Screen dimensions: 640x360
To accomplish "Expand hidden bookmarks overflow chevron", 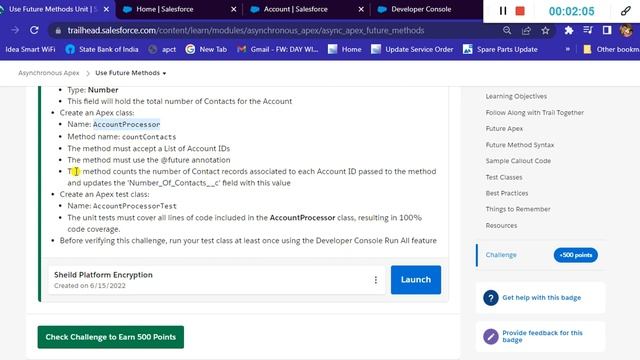I will (x=567, y=49).
